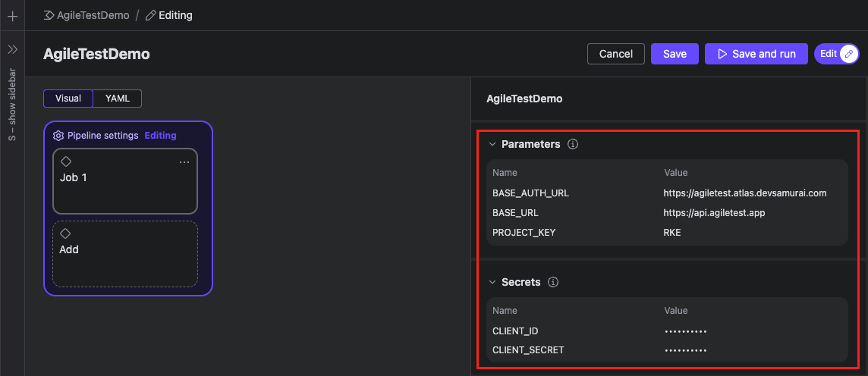This screenshot has width=868, height=376.
Task: Open the AgileTestDemo breadcrumb link
Action: click(x=93, y=15)
